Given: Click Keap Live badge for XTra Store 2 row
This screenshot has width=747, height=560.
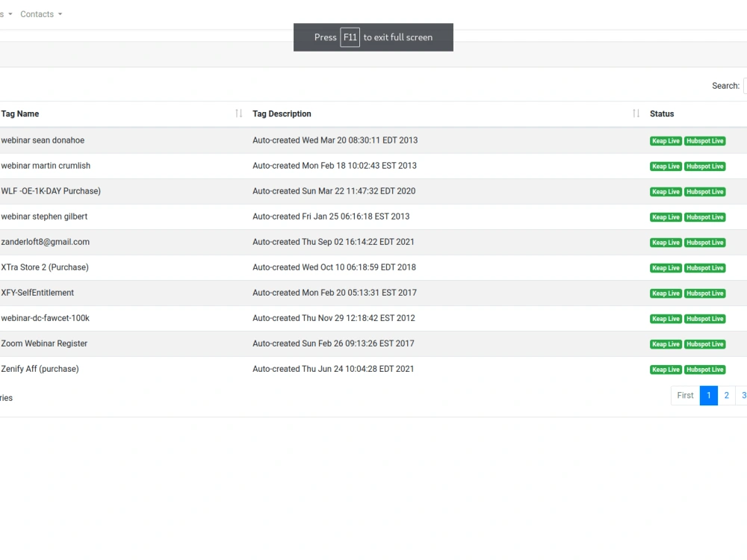Looking at the screenshot, I should (666, 268).
